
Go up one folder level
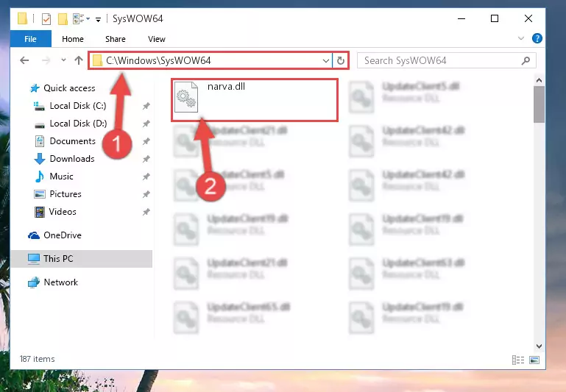click(x=79, y=60)
